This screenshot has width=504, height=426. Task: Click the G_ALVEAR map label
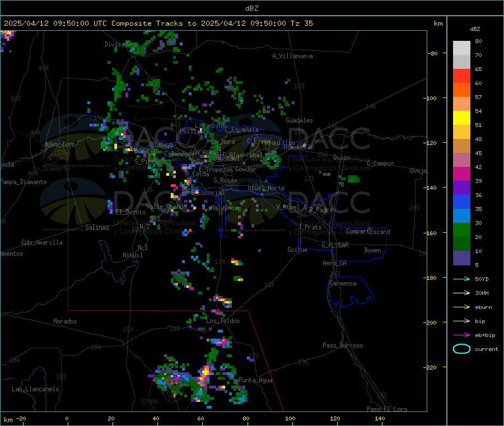coord(335,245)
